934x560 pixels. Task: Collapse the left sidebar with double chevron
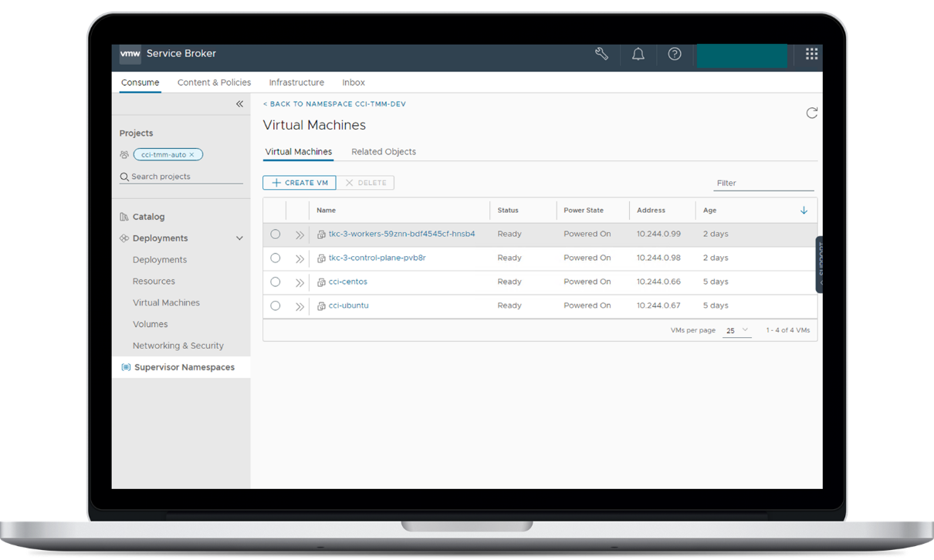[239, 104]
